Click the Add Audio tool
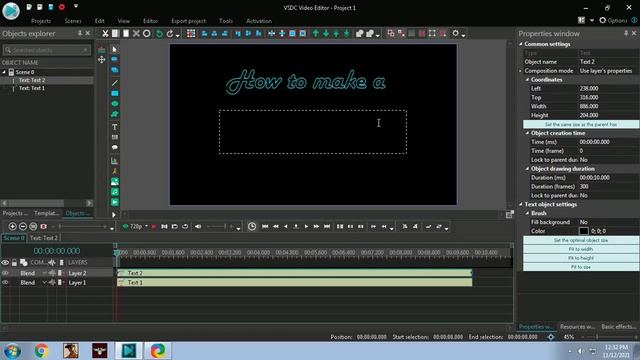This screenshot has height=360, width=640. pos(115,192)
